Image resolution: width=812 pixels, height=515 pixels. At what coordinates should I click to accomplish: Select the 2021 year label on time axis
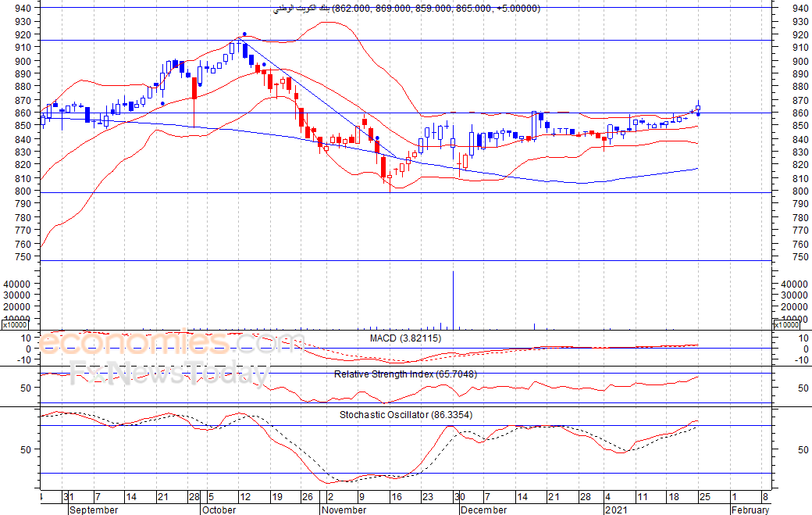click(616, 510)
